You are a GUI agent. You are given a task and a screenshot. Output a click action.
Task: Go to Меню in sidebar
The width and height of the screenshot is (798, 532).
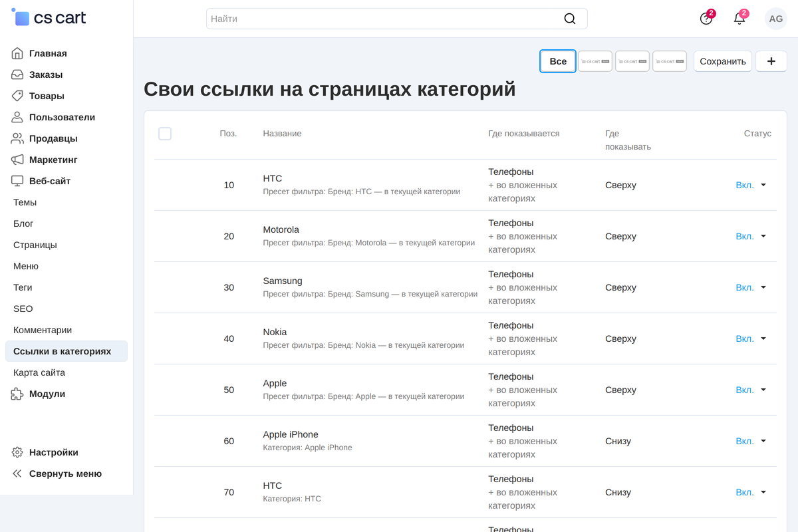point(26,266)
